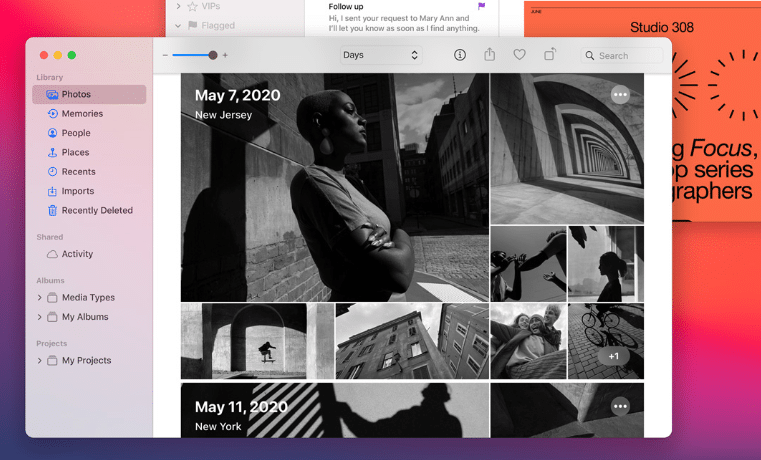This screenshot has height=460, width=761.
Task: Click the Rotate photo icon
Action: (549, 55)
